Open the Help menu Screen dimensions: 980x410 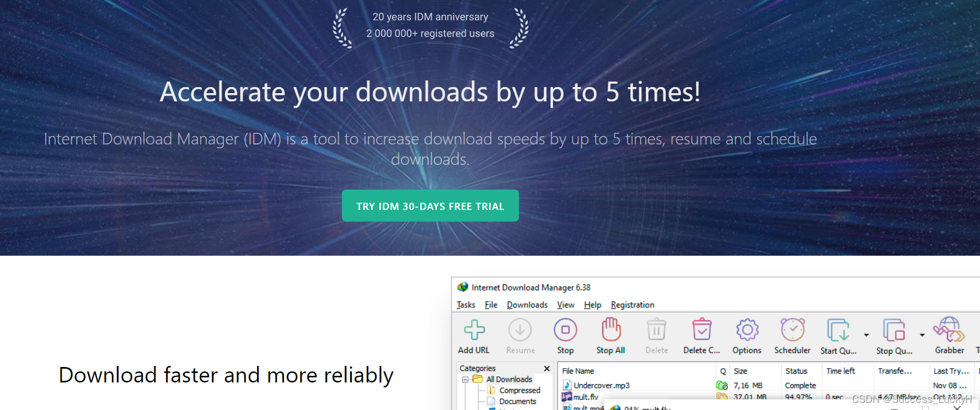593,305
